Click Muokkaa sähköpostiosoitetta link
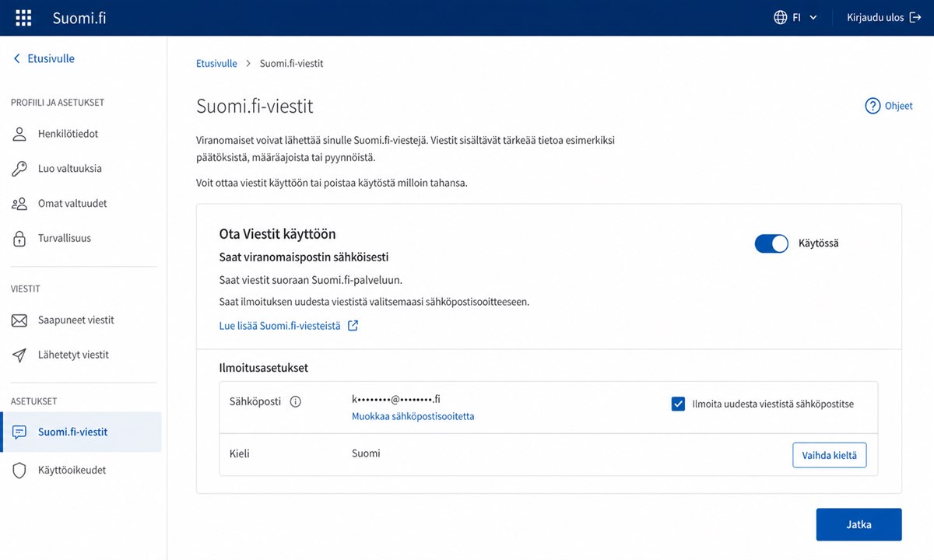 (413, 416)
